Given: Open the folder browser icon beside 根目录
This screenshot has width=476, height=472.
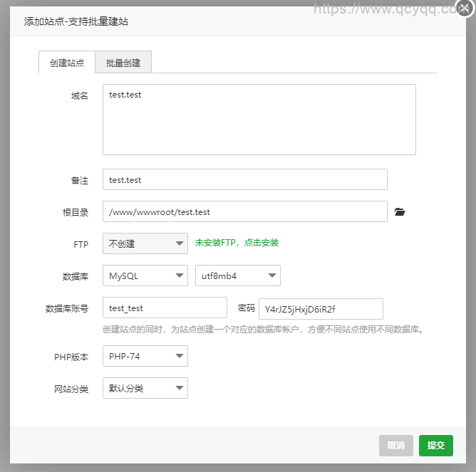Looking at the screenshot, I should click(400, 212).
